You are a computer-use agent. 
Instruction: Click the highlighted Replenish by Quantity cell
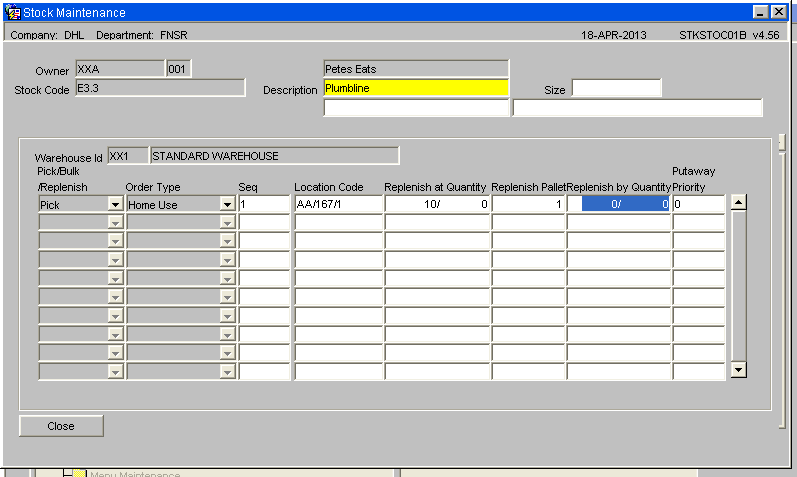[x=619, y=204]
